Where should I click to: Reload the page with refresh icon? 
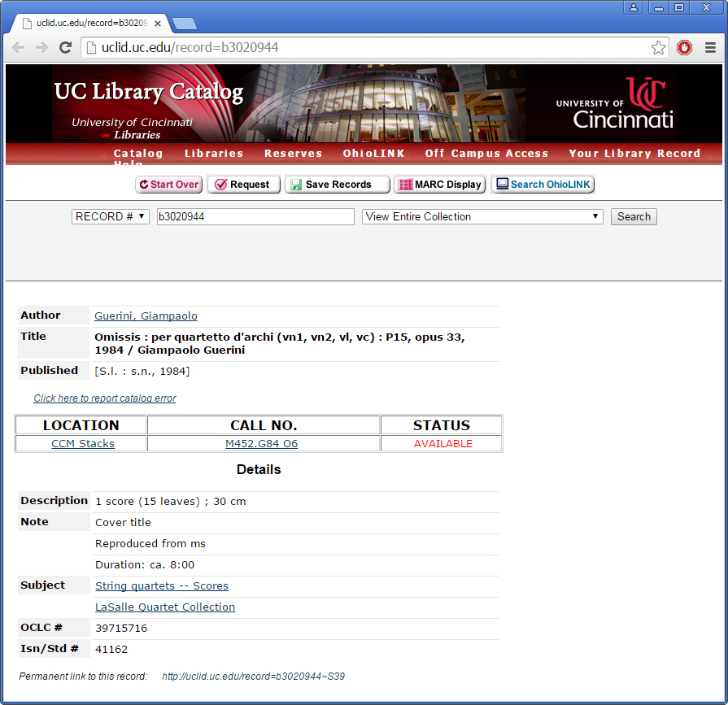tap(65, 47)
